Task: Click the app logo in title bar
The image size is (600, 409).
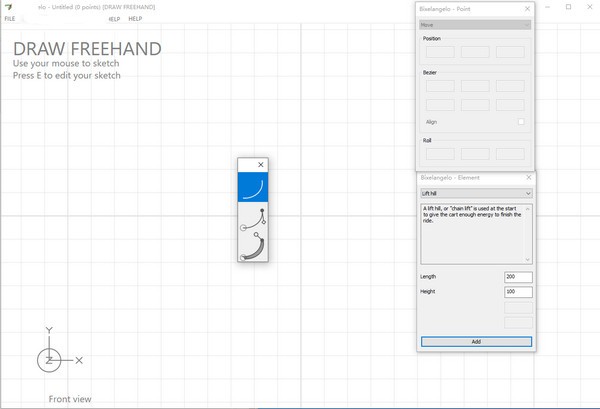Action: click(9, 6)
